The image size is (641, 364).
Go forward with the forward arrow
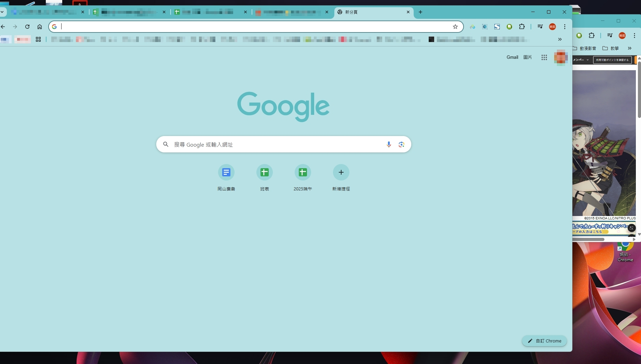click(x=15, y=27)
